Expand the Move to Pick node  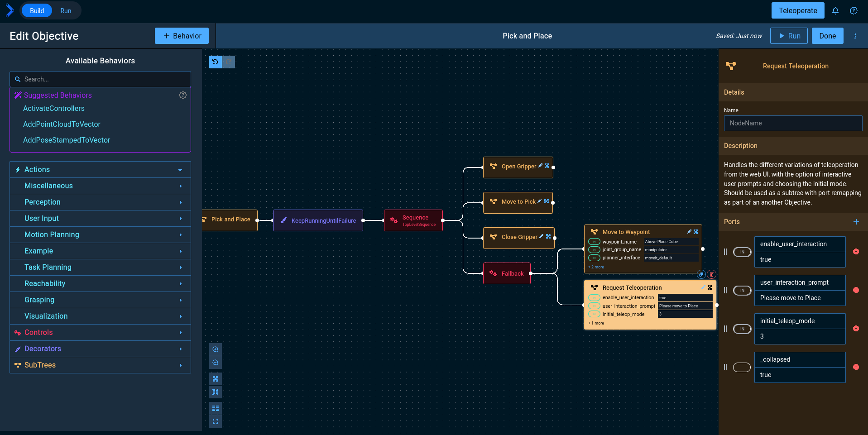(547, 201)
